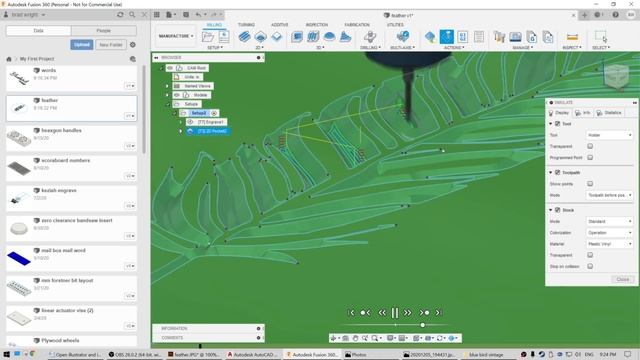640x360 pixels.
Task: Enable Show points checkbox
Action: tap(590, 184)
